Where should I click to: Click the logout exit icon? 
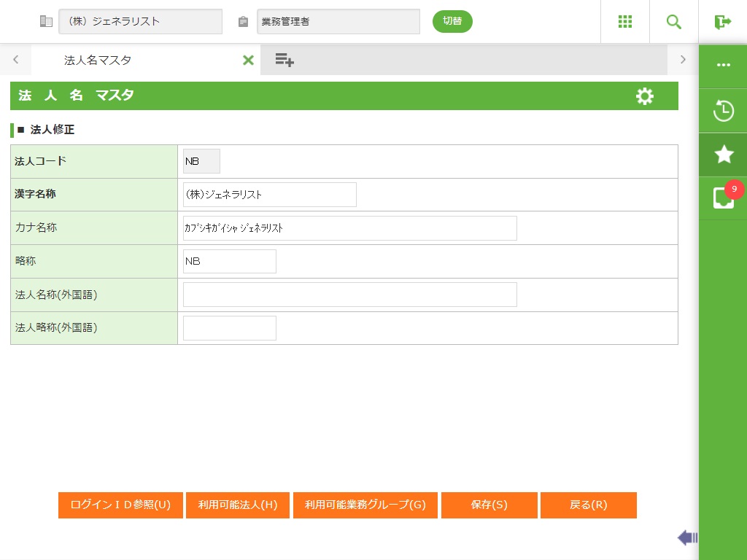pyautogui.click(x=722, y=21)
